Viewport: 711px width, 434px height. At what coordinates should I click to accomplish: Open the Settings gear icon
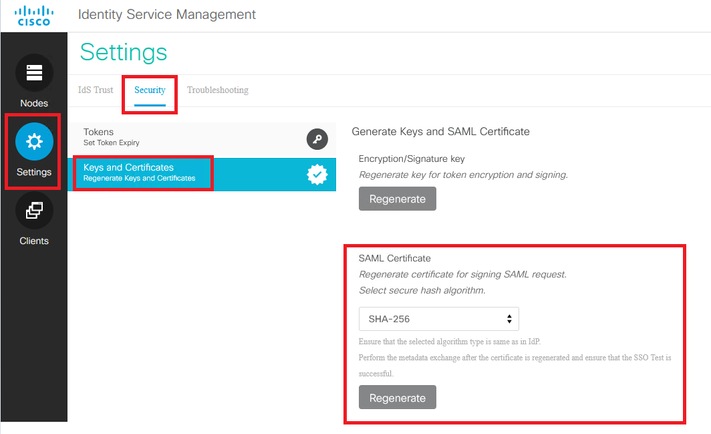click(34, 141)
